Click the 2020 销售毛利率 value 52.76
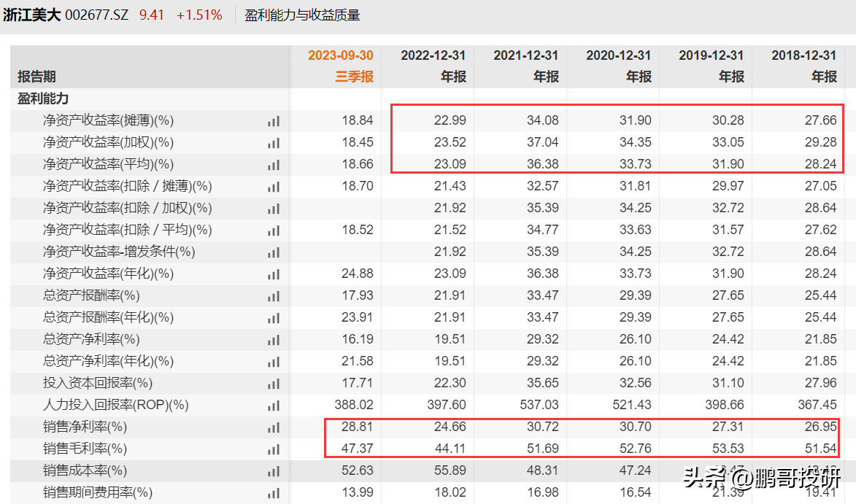This screenshot has height=504, width=856. (636, 449)
